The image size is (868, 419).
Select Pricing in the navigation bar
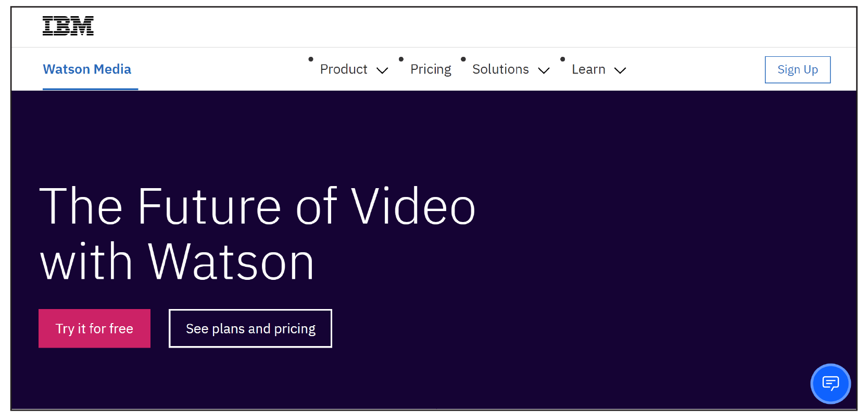click(431, 69)
